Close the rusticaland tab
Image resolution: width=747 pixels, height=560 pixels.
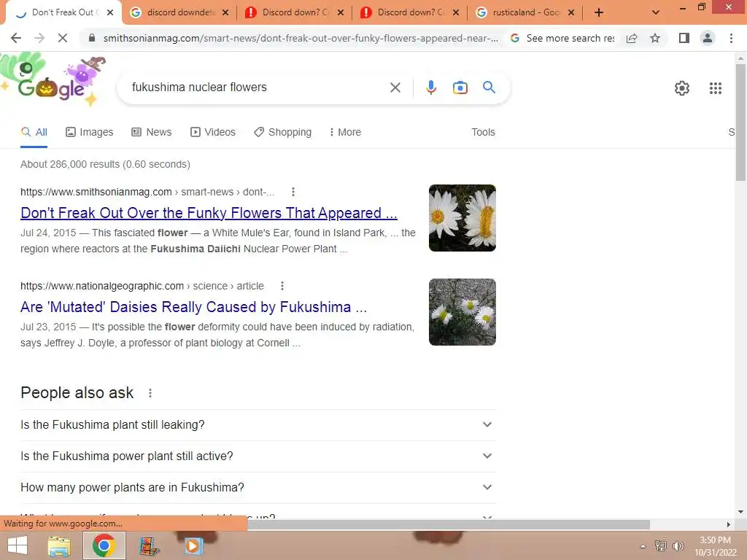click(x=571, y=12)
